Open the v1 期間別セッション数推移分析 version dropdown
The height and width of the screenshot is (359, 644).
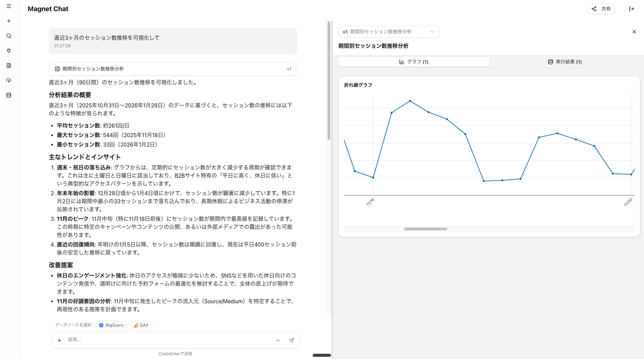(389, 32)
